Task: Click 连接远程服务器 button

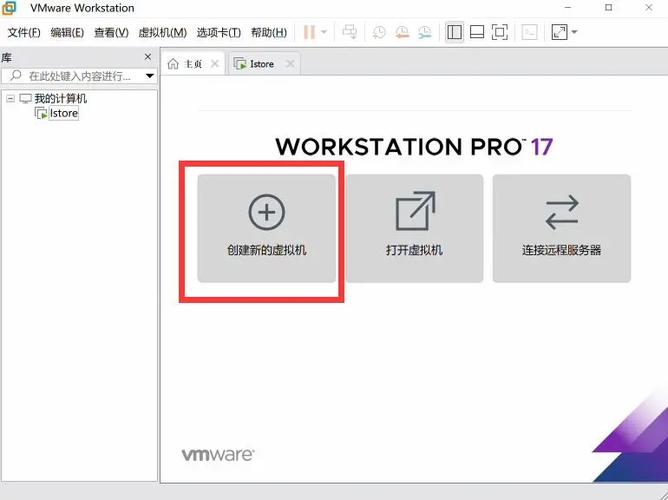Action: (x=561, y=228)
